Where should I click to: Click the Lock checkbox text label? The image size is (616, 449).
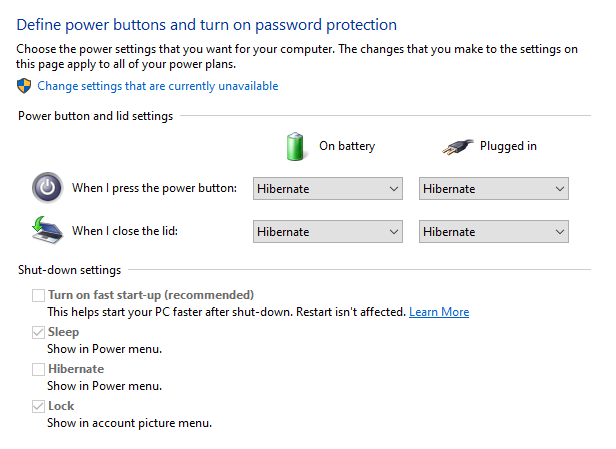tap(61, 406)
